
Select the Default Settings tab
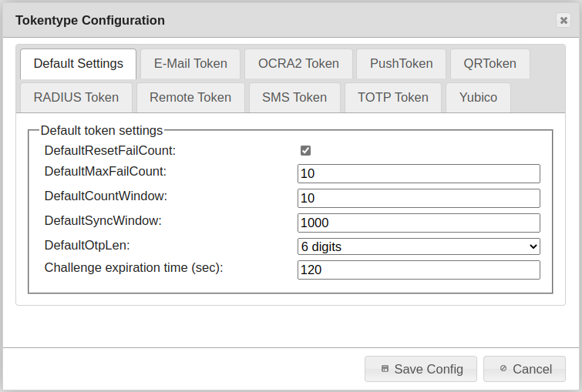(x=79, y=64)
